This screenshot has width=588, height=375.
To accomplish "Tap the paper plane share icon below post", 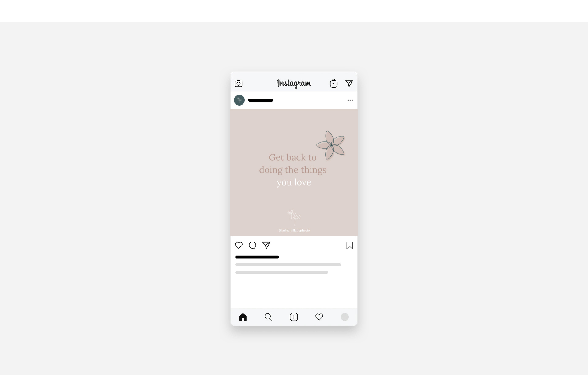I will click(266, 245).
